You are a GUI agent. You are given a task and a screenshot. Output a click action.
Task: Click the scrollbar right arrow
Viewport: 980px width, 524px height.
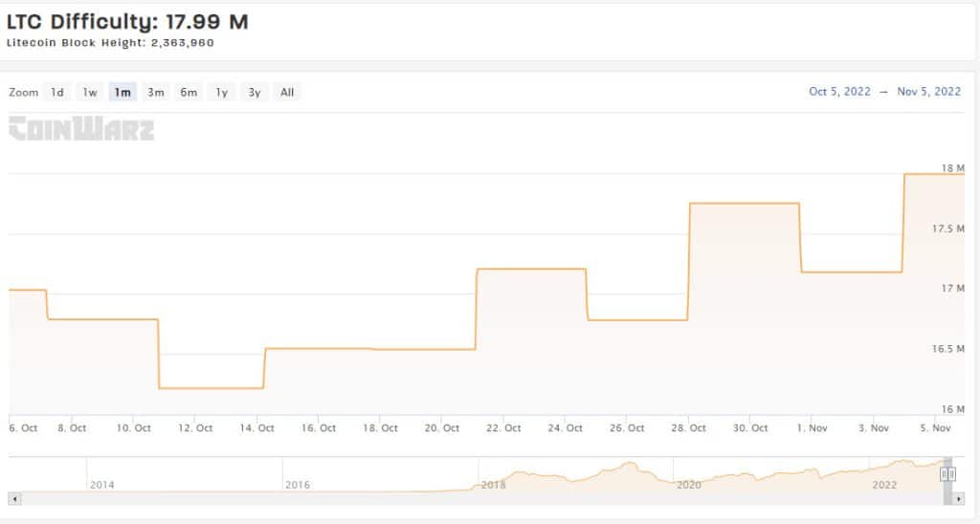(x=959, y=499)
